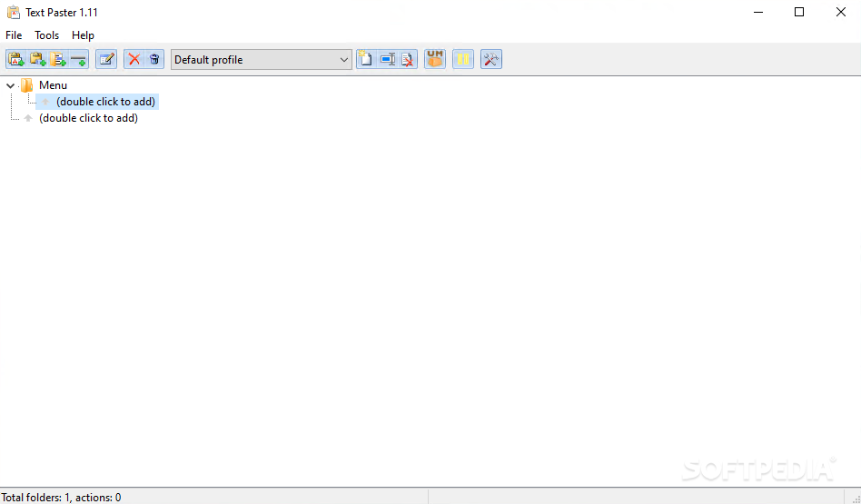The image size is (861, 504).
Task: Open the Help menu
Action: click(x=83, y=35)
